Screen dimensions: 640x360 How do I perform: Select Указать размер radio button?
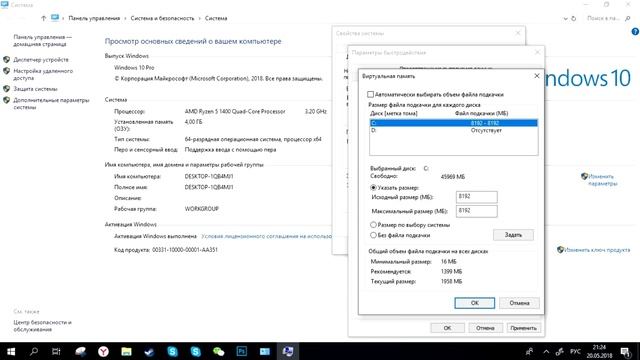pos(373,188)
